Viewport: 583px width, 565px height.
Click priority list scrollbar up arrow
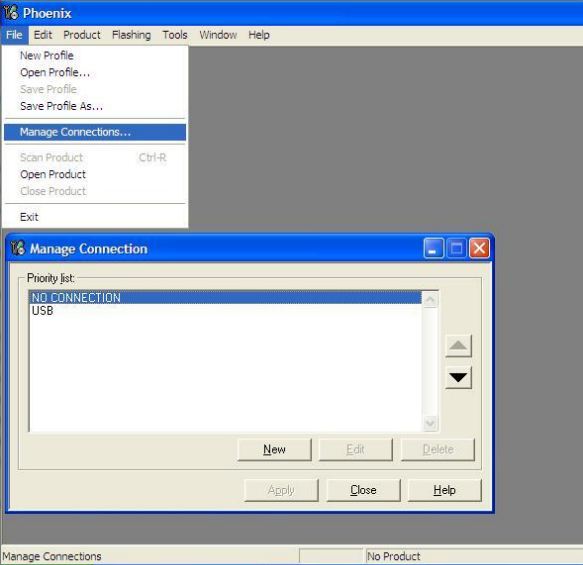click(430, 300)
